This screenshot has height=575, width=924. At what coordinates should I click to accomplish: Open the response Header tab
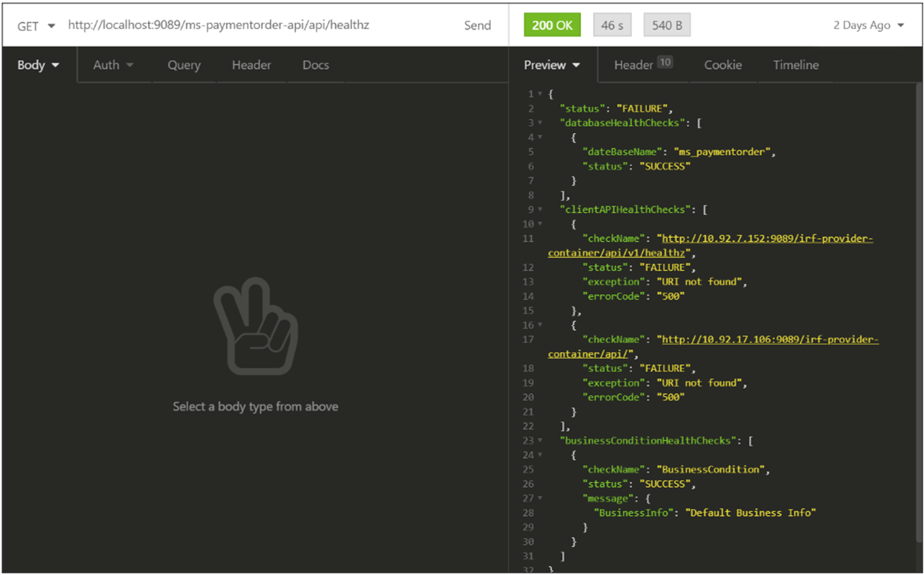coord(642,65)
